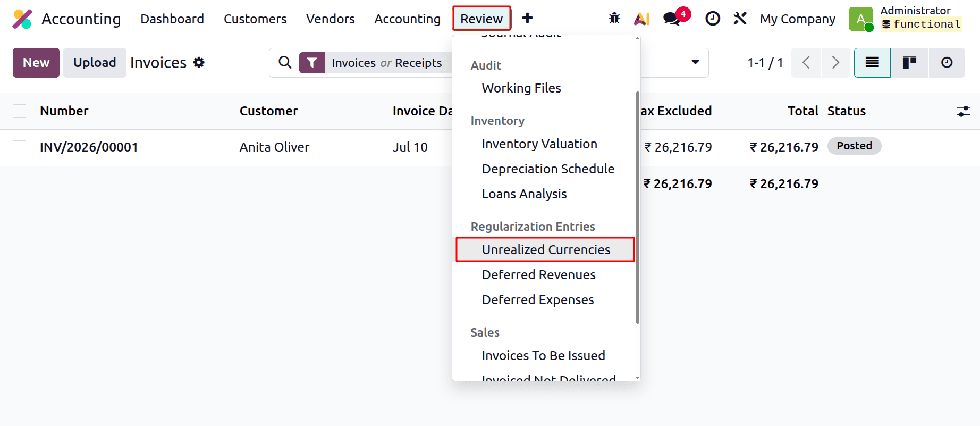The width and height of the screenshot is (980, 426).
Task: Click the row total ₹ 26,216.79 next to Posted
Action: pos(784,147)
